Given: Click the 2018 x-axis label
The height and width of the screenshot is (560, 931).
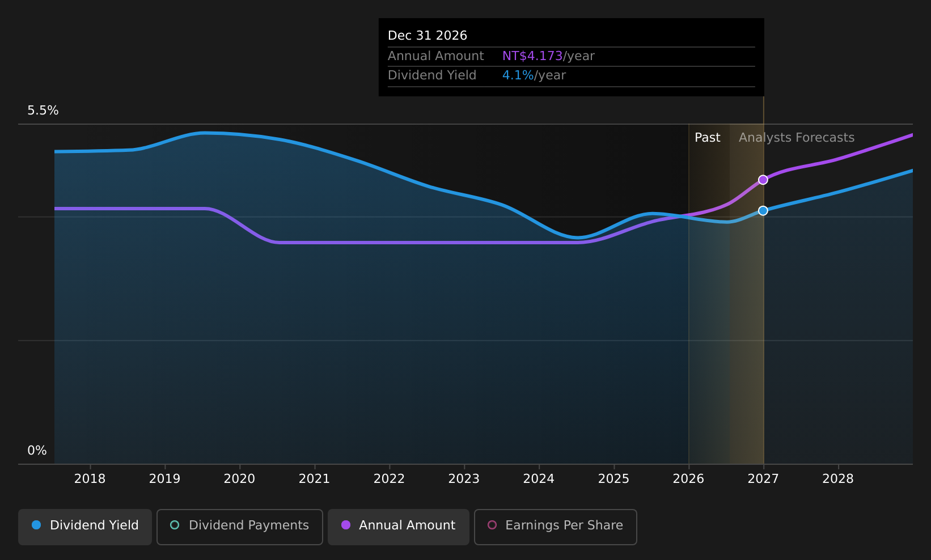Looking at the screenshot, I should [90, 479].
